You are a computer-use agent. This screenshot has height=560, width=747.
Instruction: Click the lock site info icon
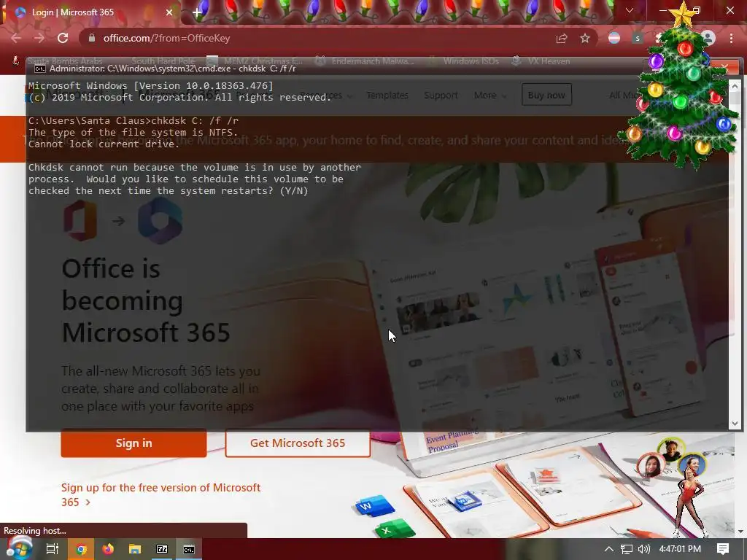(x=92, y=38)
